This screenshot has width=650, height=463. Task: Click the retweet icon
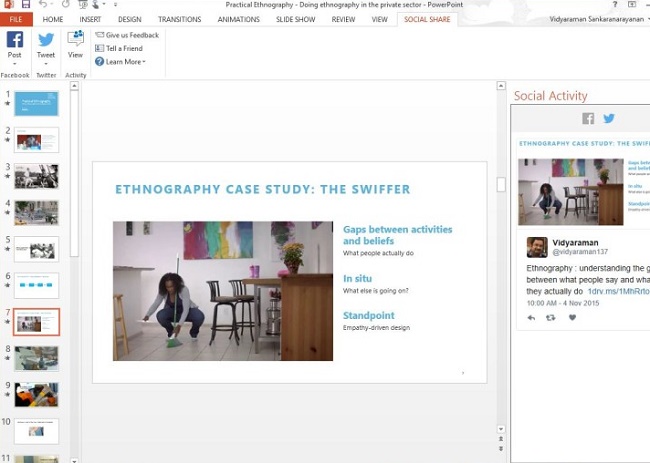[551, 318]
